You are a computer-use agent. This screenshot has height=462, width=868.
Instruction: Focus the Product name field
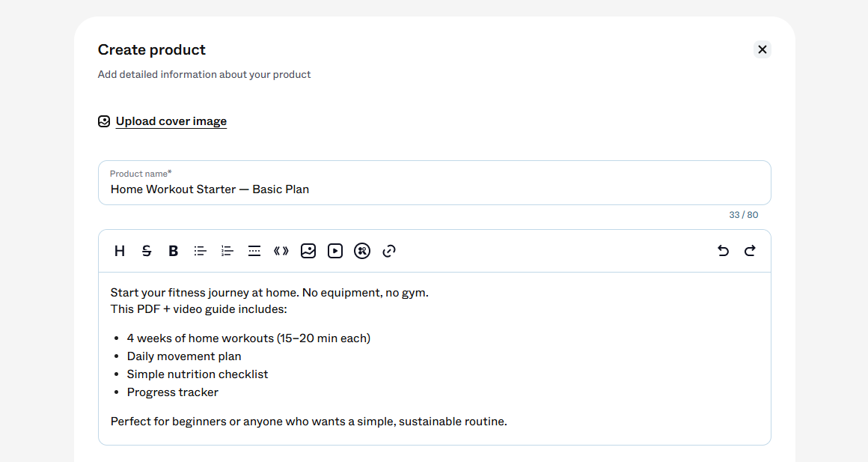435,183
